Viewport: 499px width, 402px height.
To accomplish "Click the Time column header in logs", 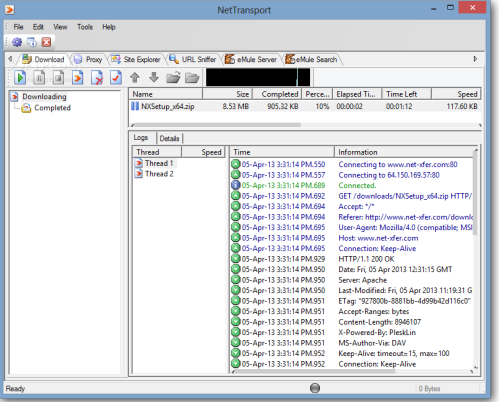I will click(x=282, y=152).
